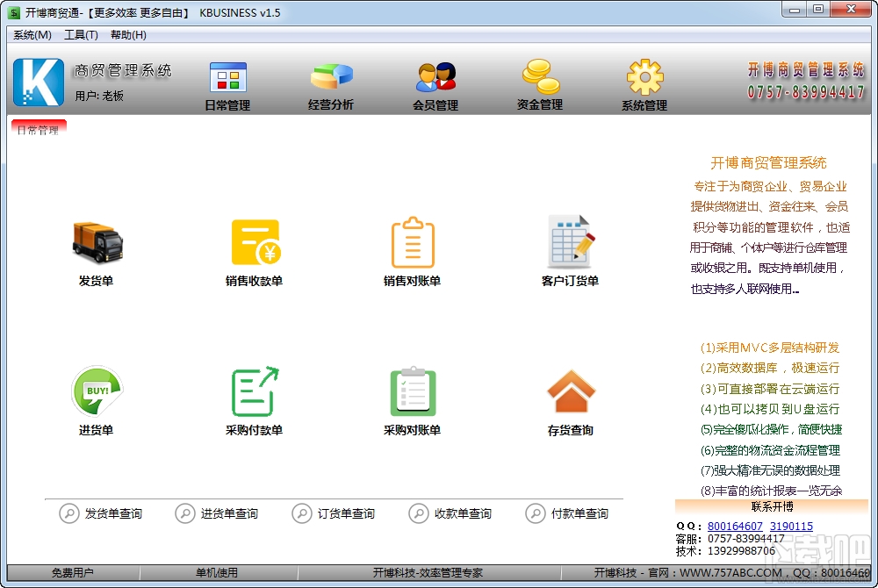Open the 工具(T) menu
The height and width of the screenshot is (588, 878).
81,35
